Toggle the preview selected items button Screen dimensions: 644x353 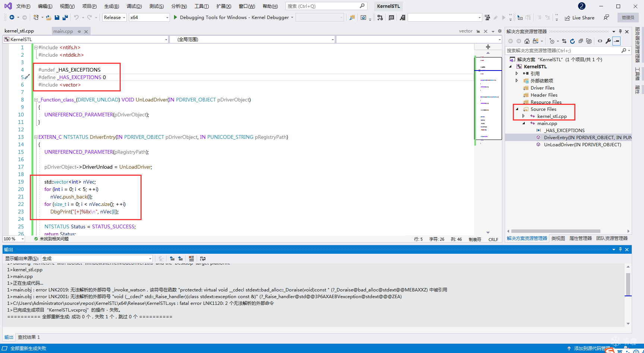(617, 41)
